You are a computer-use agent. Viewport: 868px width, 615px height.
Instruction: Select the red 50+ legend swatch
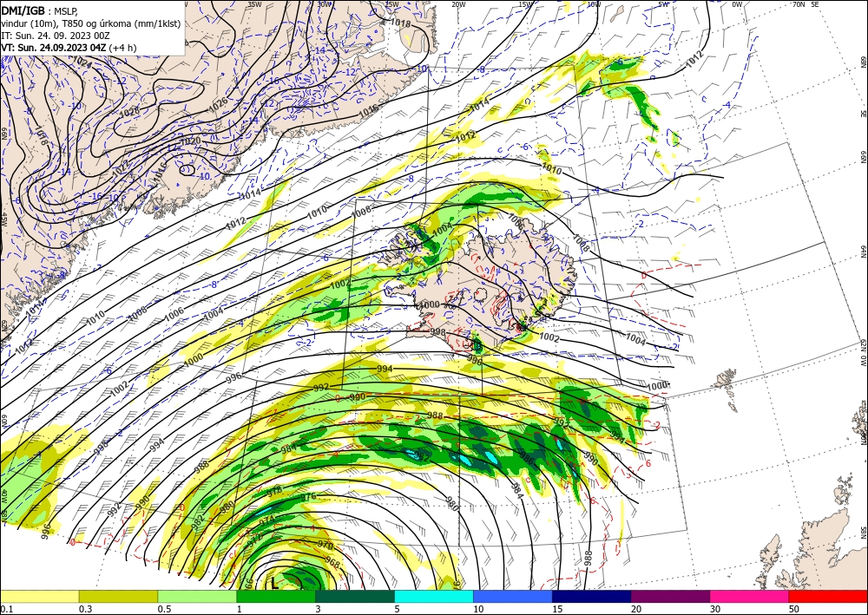pos(828,596)
